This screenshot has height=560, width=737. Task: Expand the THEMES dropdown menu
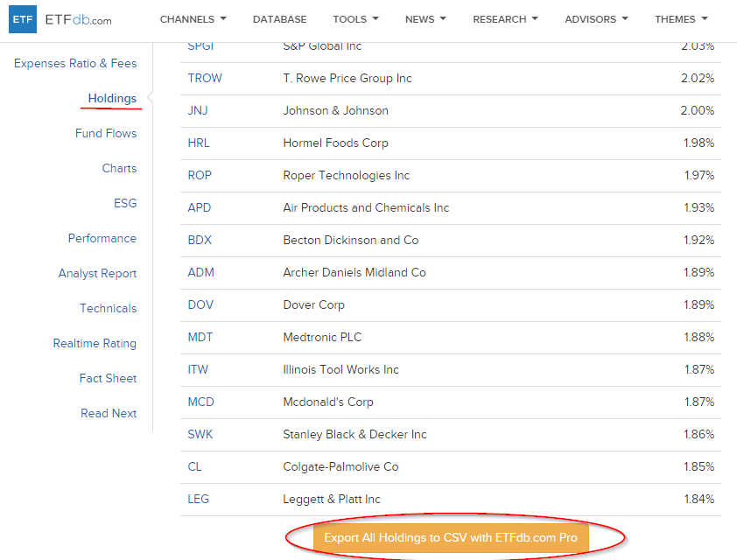(681, 19)
